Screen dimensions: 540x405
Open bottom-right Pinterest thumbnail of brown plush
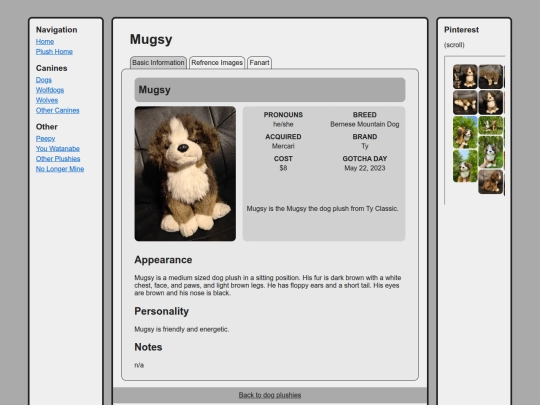tap(491, 182)
